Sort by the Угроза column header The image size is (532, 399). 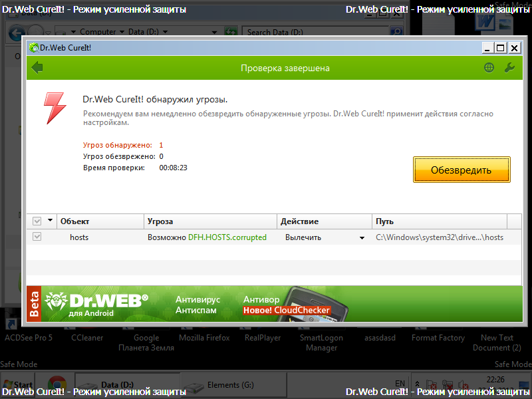210,221
